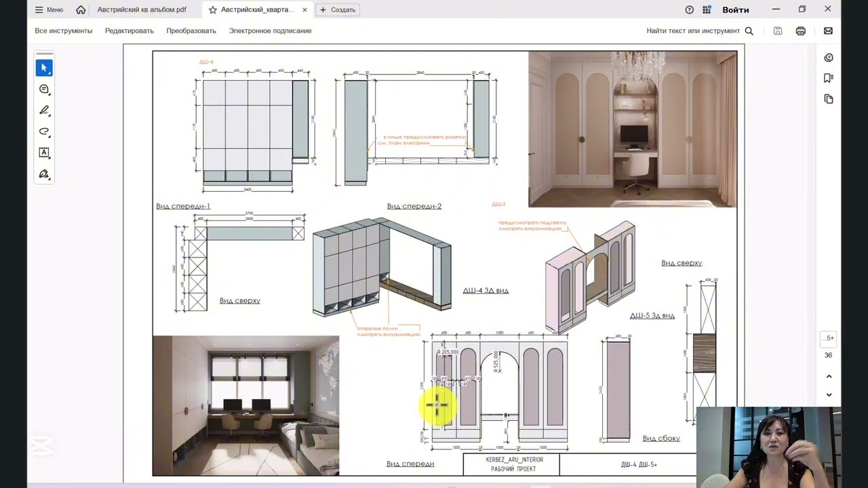Print the document

coord(801,30)
